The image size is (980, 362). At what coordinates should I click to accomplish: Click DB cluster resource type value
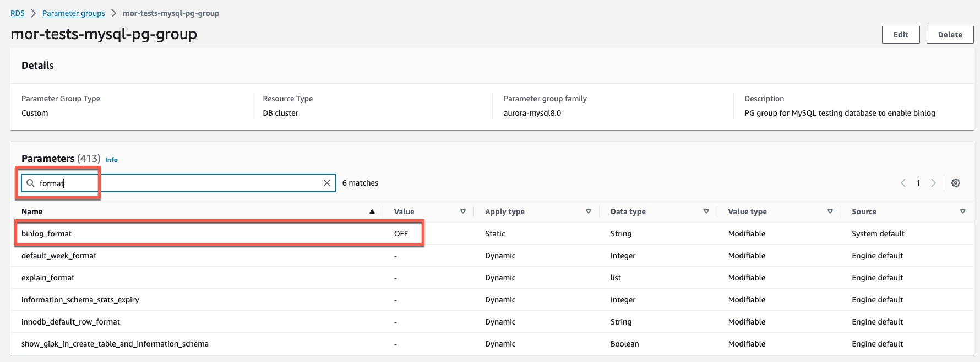pos(281,113)
